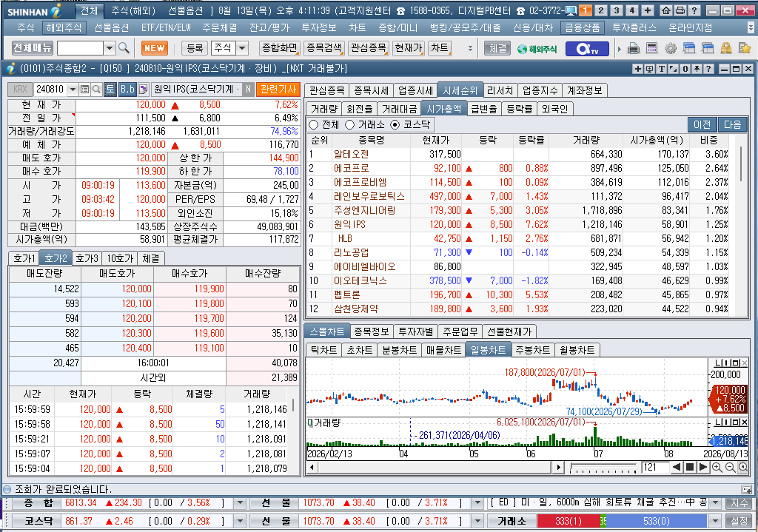Click the 관련기사 button
Screen dimensions: 758x532
tap(278, 89)
